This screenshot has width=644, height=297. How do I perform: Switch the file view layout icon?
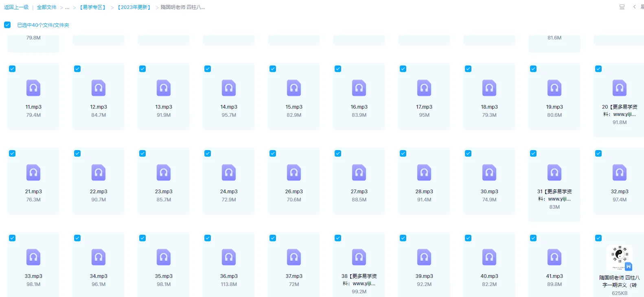click(x=622, y=7)
